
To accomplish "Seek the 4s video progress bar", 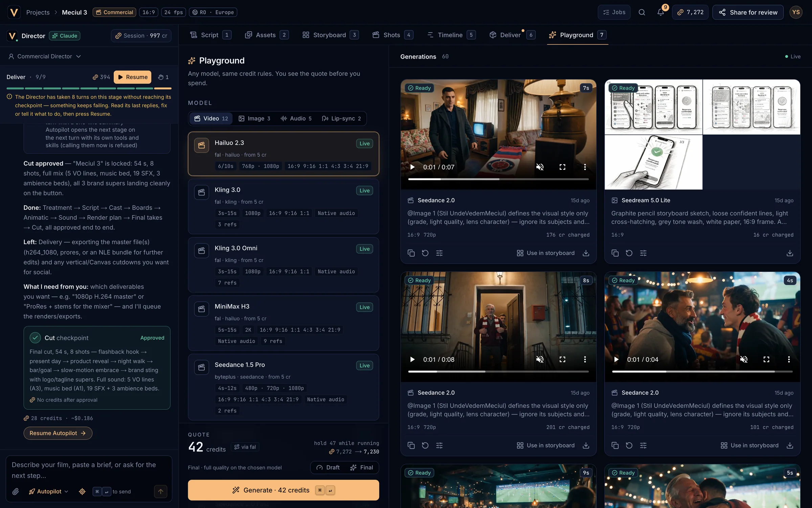I will pos(702,372).
